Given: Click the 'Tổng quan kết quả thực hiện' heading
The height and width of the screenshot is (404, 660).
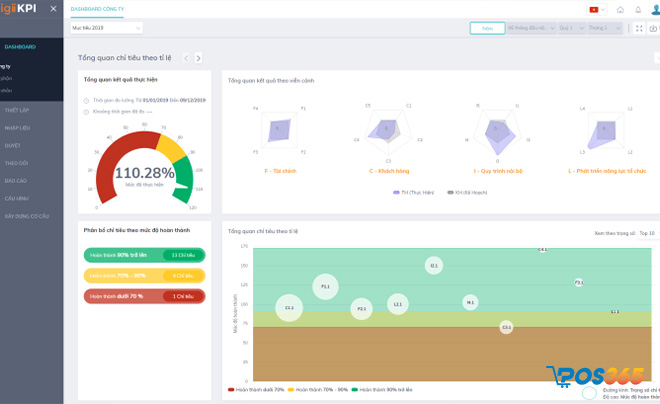Looking at the screenshot, I should 120,80.
